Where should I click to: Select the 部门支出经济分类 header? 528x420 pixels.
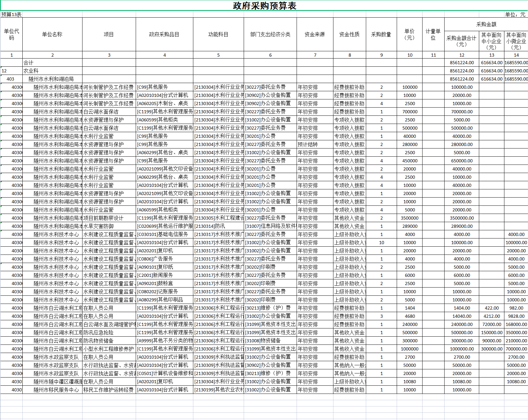pos(270,34)
